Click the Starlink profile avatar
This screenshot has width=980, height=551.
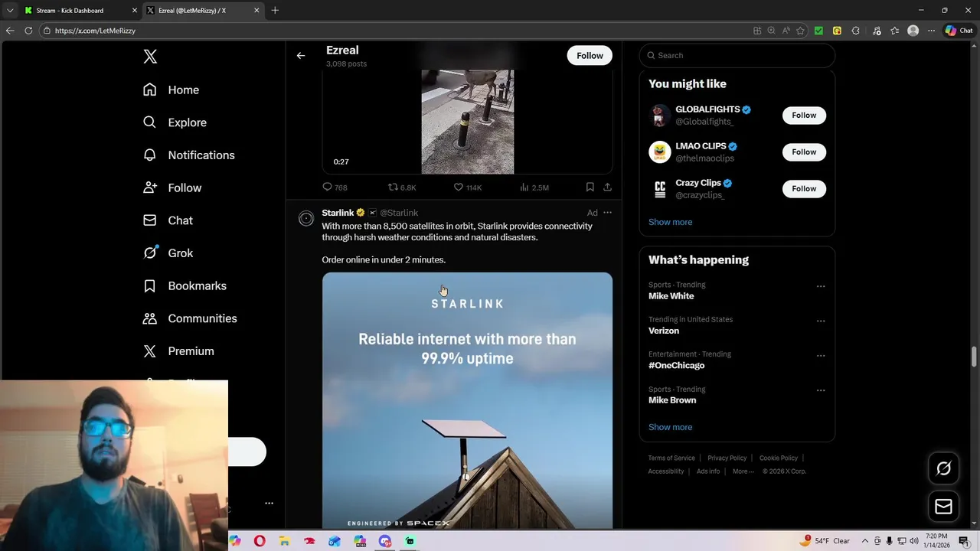[x=306, y=219]
